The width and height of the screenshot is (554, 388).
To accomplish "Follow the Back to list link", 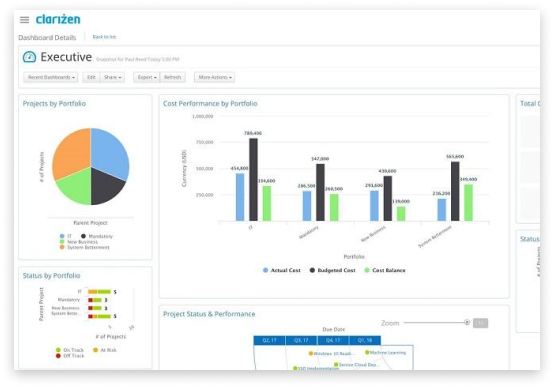I will click(104, 37).
